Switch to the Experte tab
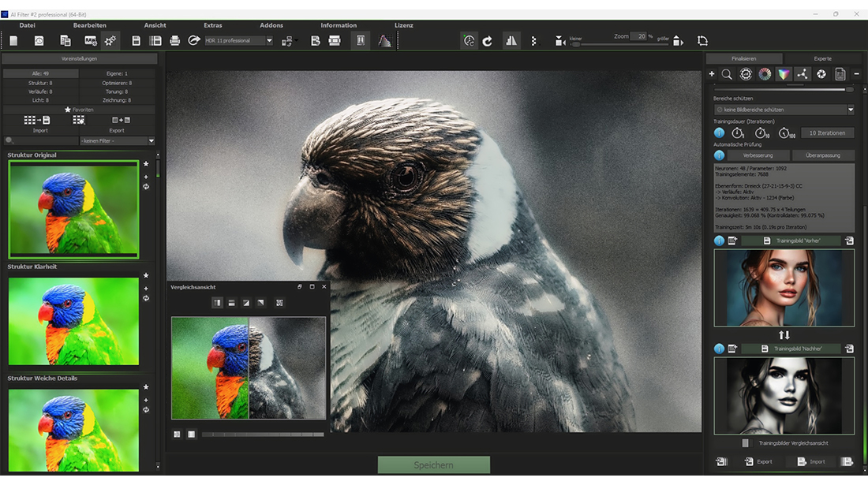The image size is (868, 485). tap(821, 58)
